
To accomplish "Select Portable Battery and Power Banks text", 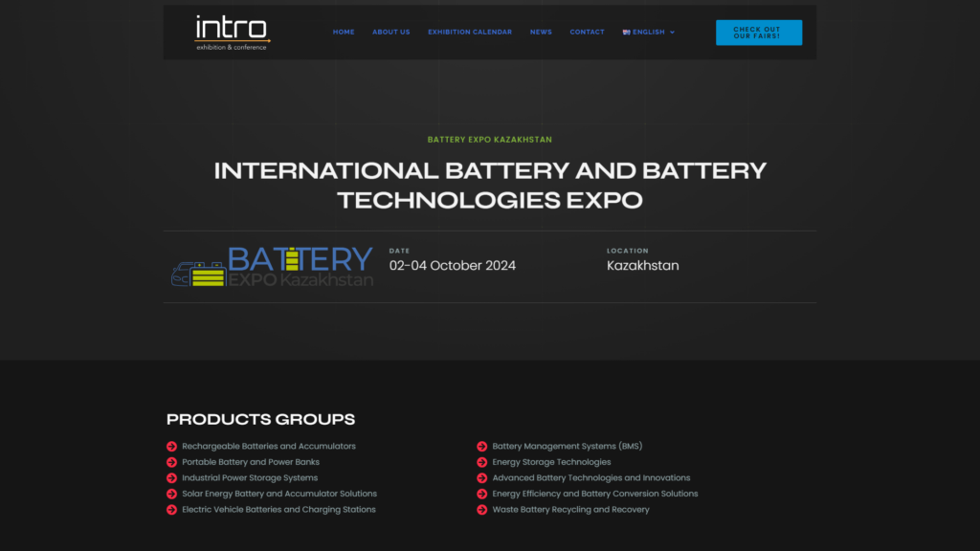I will tap(251, 462).
